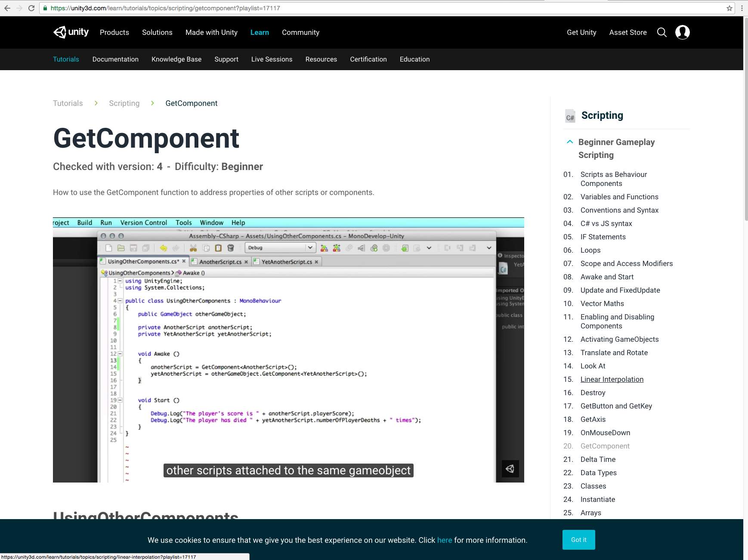Open Delta Time lesson
Screen dimensions: 748x560
(x=598, y=459)
